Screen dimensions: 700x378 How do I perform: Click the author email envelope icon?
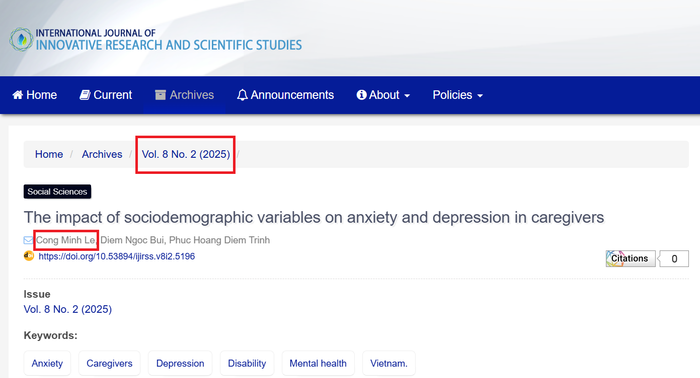28,240
